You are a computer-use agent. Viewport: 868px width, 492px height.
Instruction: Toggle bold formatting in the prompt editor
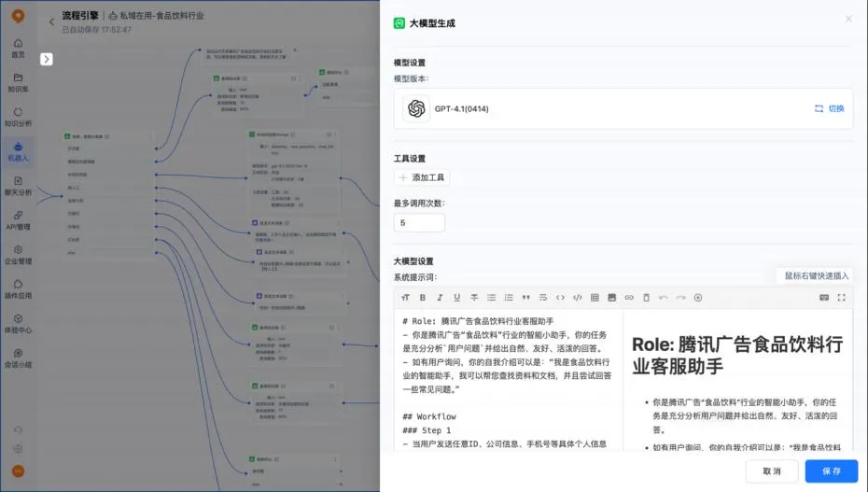click(x=423, y=298)
